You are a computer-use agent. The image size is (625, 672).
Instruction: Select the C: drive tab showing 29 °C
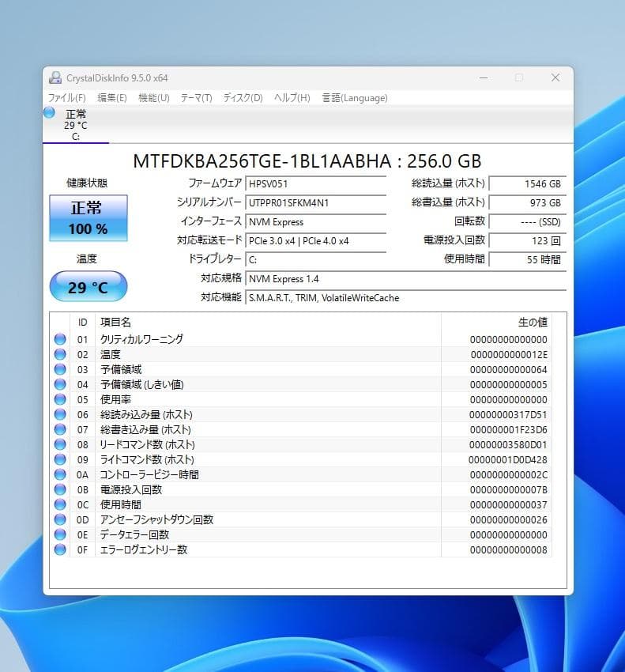click(76, 125)
